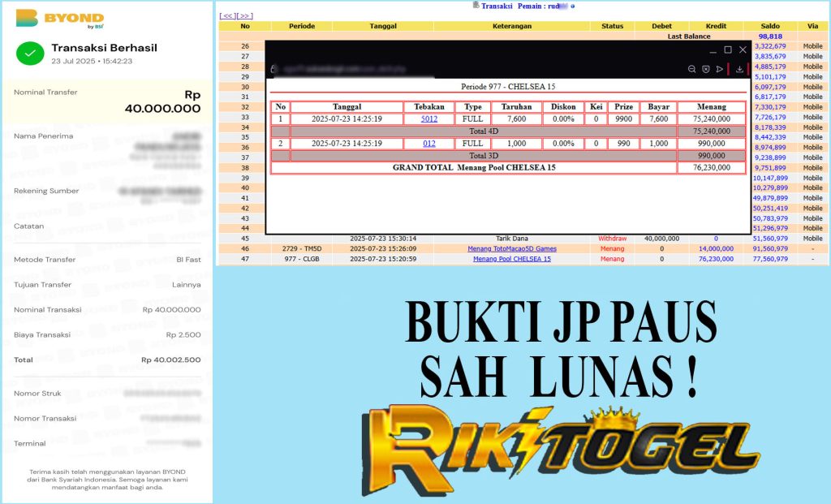Open Menang Pool CHELSEA 15 link
The width and height of the screenshot is (831, 504).
coord(511,259)
